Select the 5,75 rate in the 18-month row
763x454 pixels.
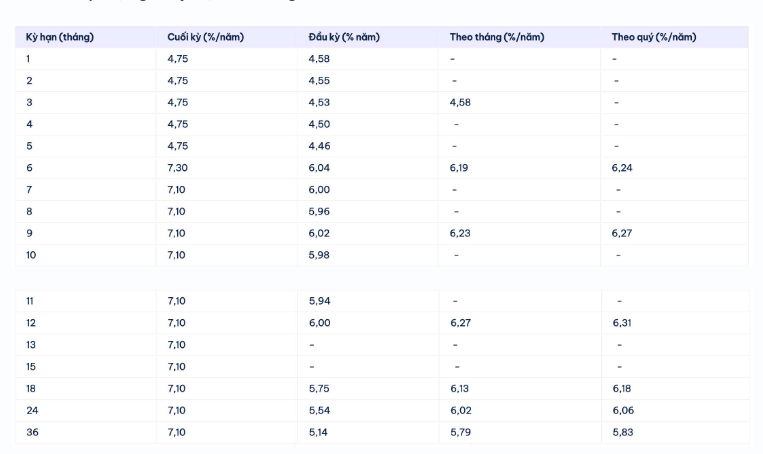pyautogui.click(x=318, y=389)
